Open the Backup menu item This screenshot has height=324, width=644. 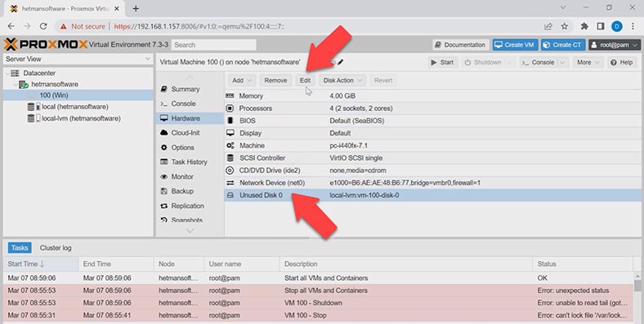(x=190, y=191)
